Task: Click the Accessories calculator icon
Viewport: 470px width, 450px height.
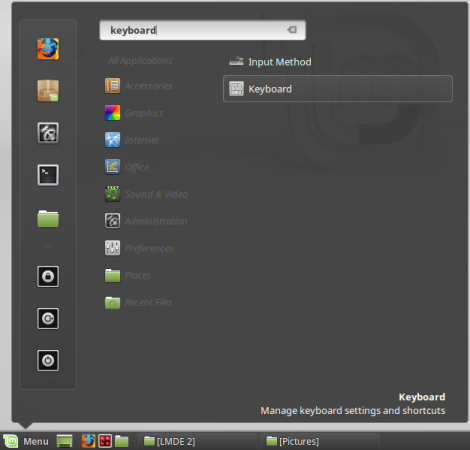Action: coord(113,86)
